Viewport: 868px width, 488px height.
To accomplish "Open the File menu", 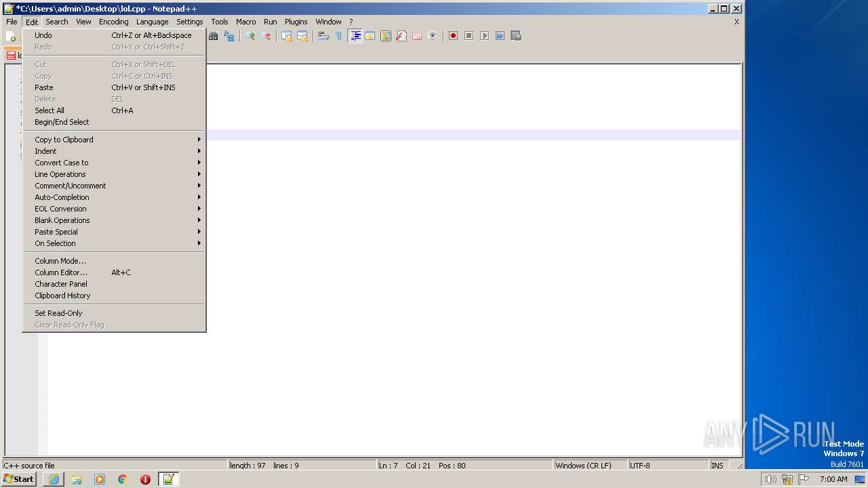I will tap(12, 22).
